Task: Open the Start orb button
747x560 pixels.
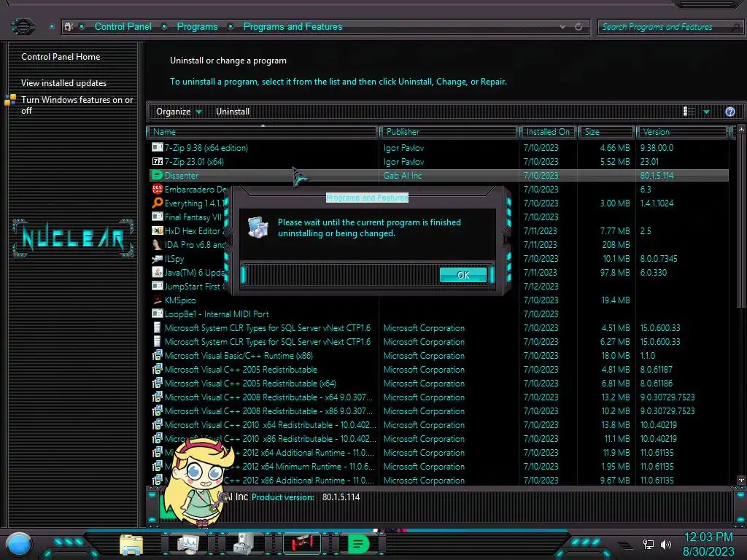Action: (19, 544)
